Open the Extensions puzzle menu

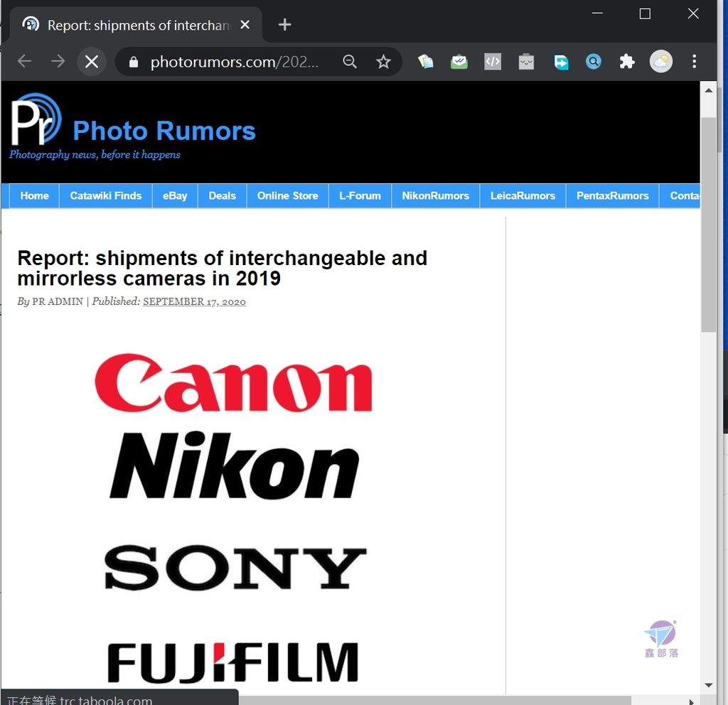click(627, 61)
